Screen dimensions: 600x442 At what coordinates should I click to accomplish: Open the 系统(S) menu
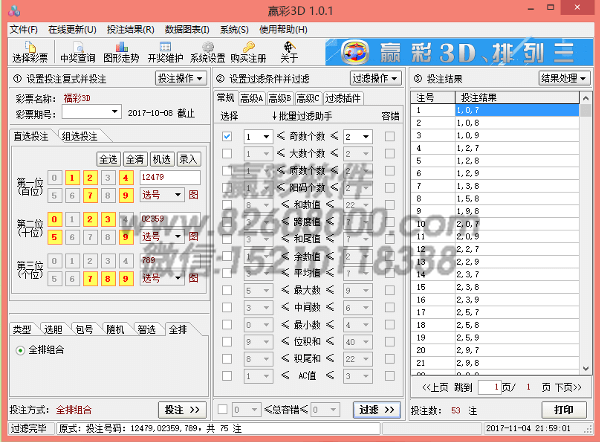234,29
